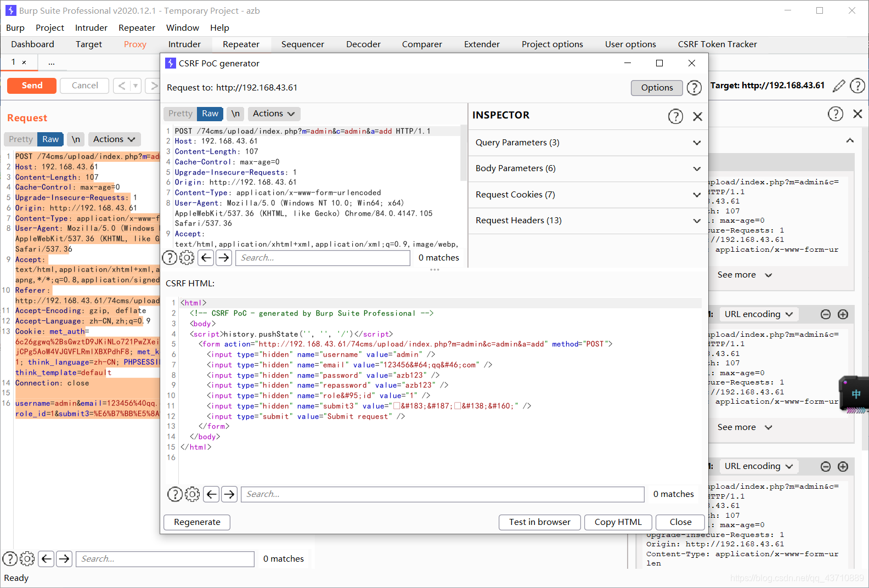Click the CSRF HTML search field
This screenshot has height=588, width=869.
point(443,494)
